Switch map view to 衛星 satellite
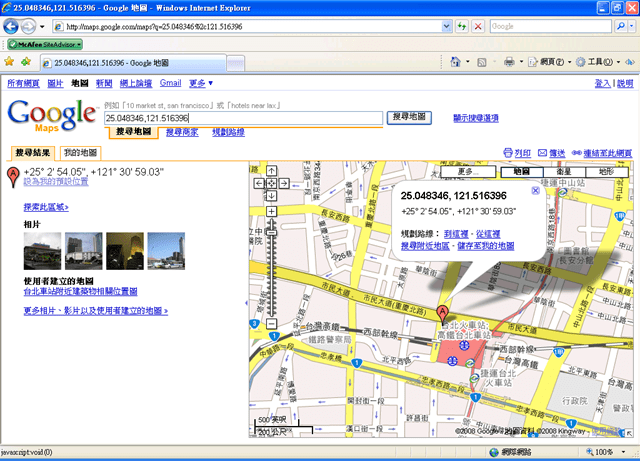This screenshot has height=461, width=640. pos(564,171)
